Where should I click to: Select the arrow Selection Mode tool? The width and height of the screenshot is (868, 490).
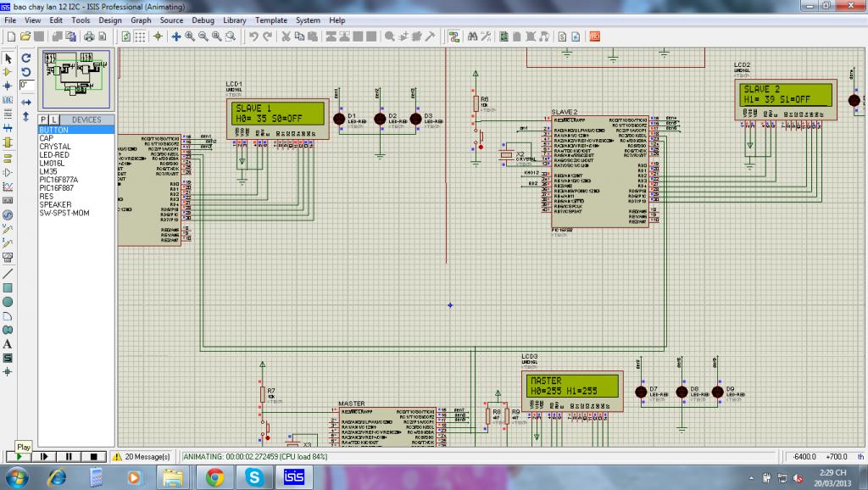(x=8, y=58)
